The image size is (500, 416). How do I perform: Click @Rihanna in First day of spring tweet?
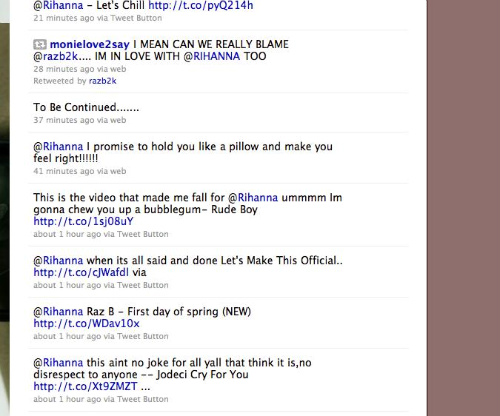click(58, 312)
